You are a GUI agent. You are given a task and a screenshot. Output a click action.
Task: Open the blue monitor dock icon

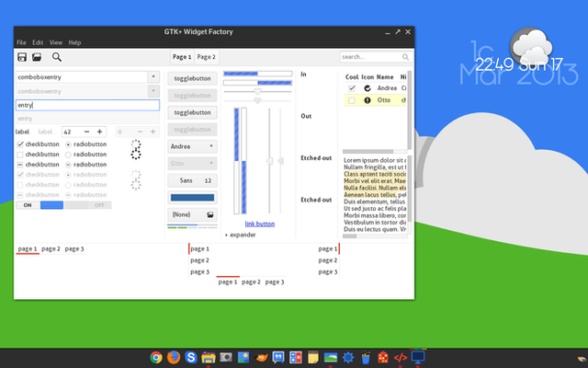(418, 357)
